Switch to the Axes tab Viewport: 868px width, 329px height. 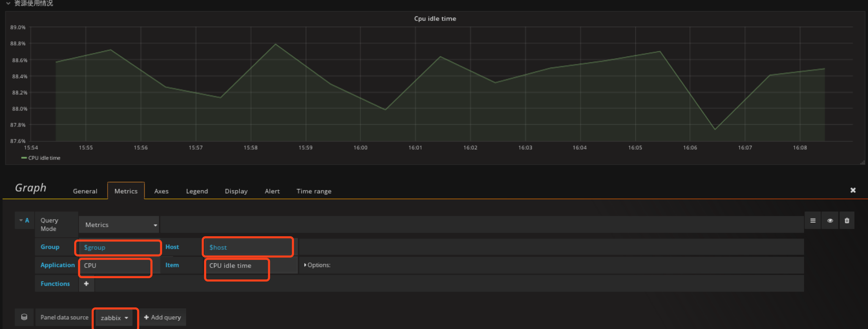(161, 191)
